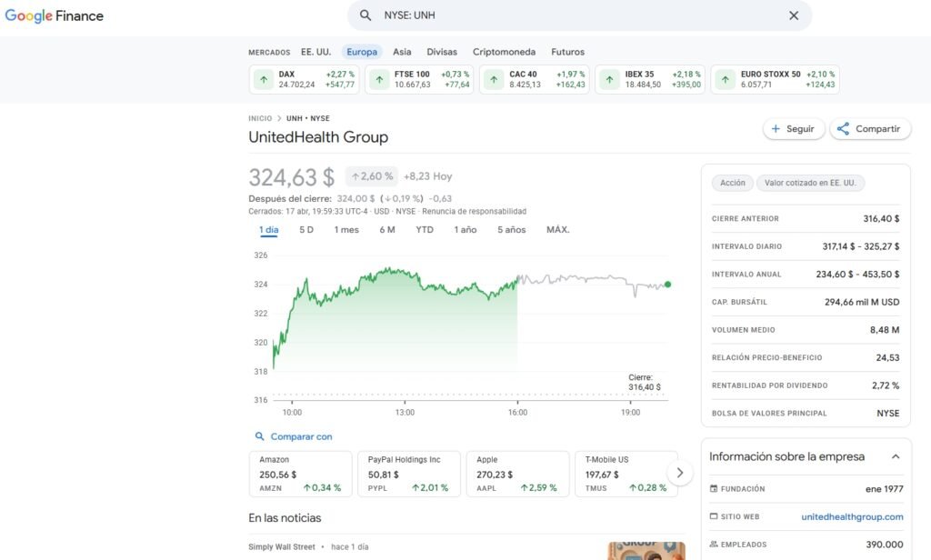Screen dimensions: 931x560
Task: Click the plus icon in Seguir
Action: click(x=776, y=129)
